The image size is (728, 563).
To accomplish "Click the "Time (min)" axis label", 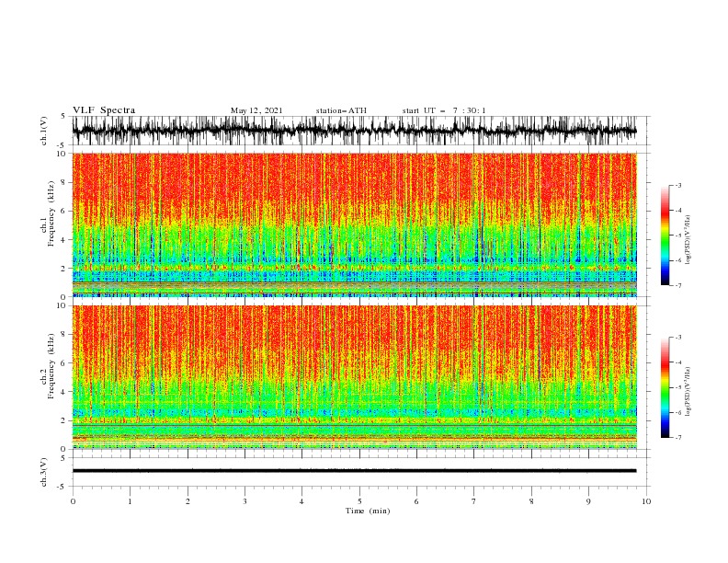I will pos(368,511).
